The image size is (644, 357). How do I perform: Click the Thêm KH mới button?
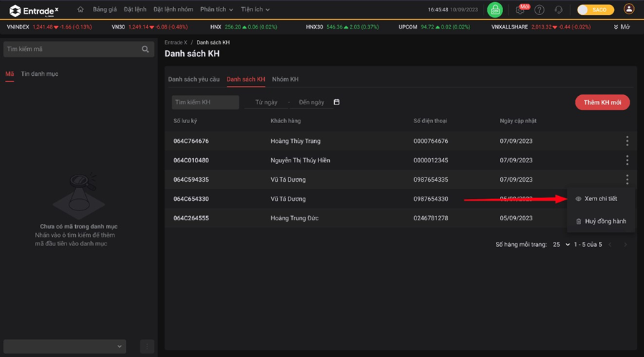[x=602, y=102]
